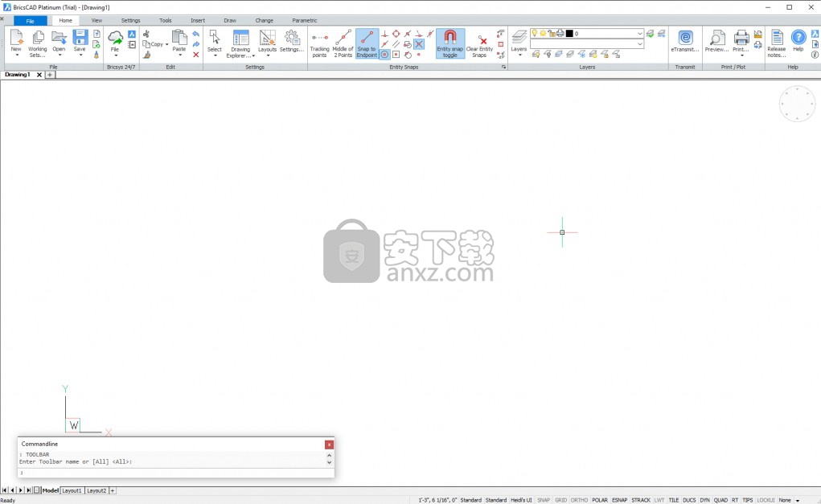Toggle the Entity snap magnet button

tap(449, 43)
